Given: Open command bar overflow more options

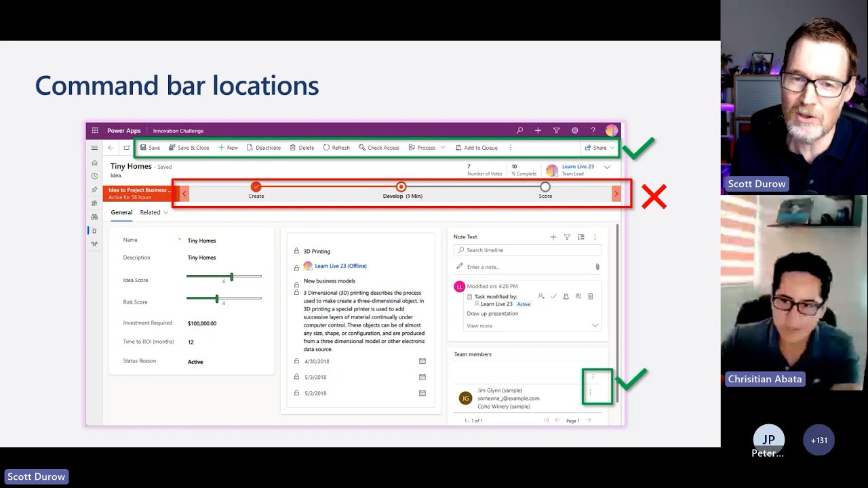Looking at the screenshot, I should [511, 147].
